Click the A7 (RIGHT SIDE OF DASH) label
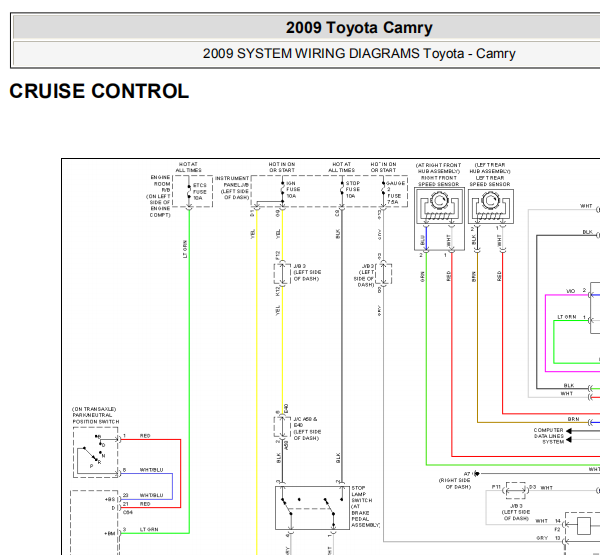 pos(455,480)
